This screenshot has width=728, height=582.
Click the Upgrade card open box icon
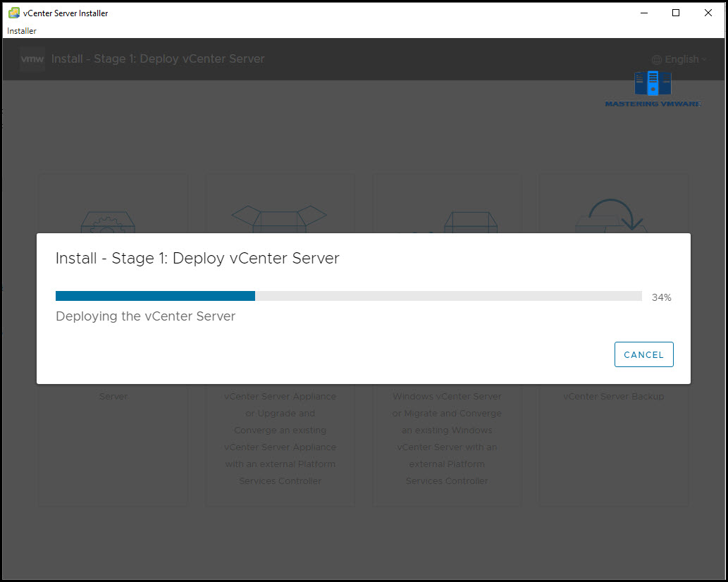click(279, 218)
